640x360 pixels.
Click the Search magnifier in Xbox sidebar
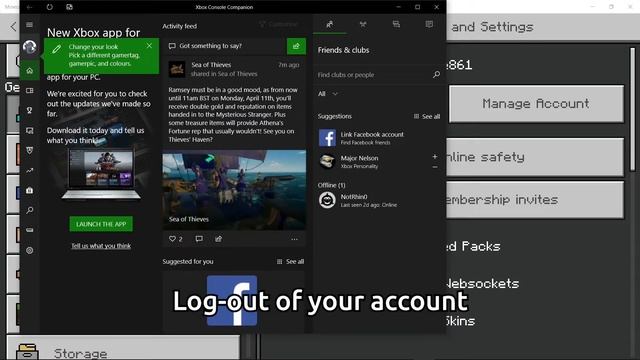(29, 210)
